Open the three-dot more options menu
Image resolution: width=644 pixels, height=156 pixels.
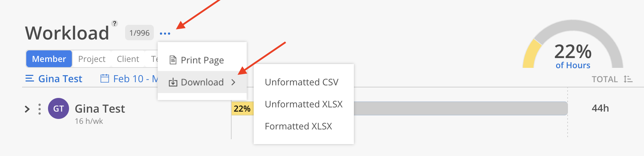click(x=165, y=34)
